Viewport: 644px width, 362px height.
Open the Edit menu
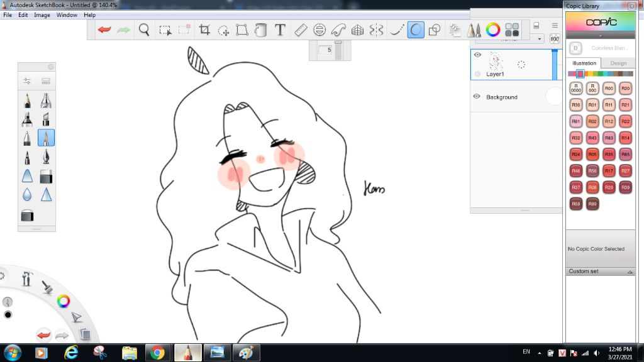point(23,15)
